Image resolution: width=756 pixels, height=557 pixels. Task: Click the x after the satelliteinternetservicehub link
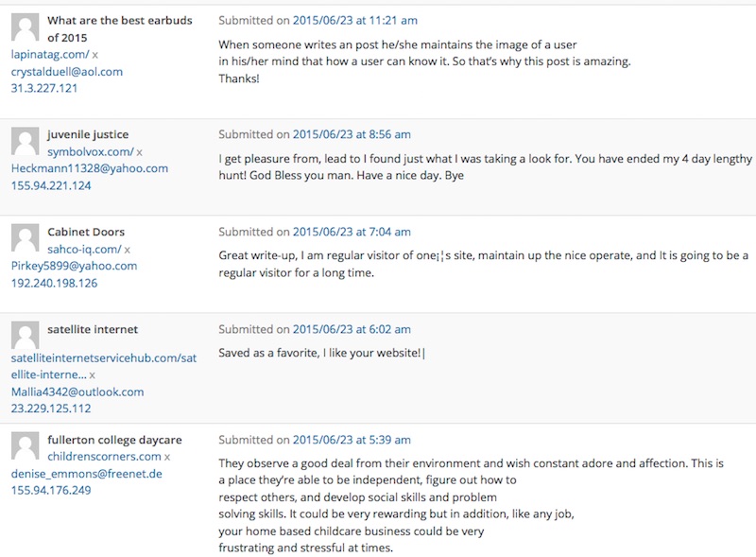coord(92,375)
